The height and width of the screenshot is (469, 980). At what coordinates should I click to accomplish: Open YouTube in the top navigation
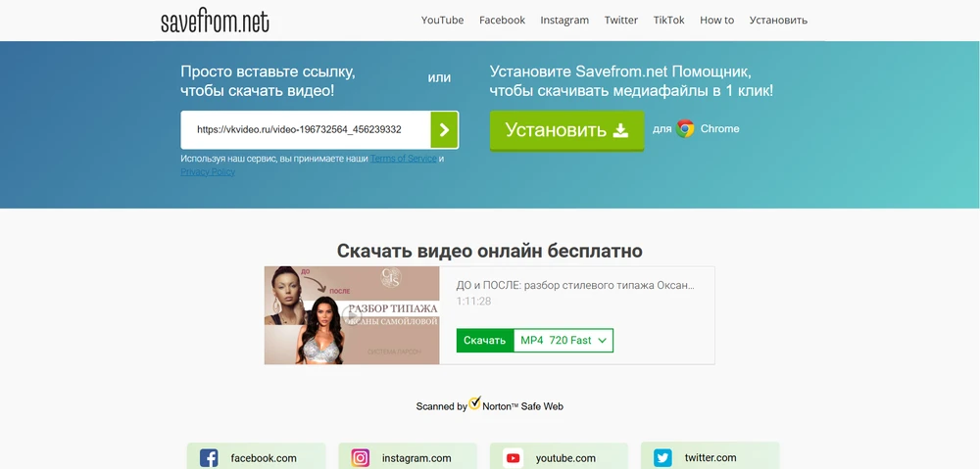coord(442,21)
